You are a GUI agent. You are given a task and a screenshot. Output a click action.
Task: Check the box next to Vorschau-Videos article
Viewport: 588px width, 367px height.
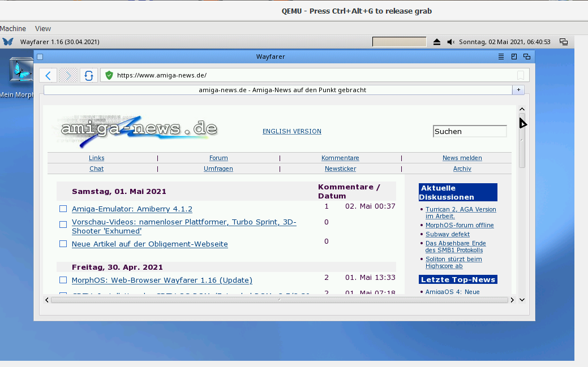tap(63, 224)
